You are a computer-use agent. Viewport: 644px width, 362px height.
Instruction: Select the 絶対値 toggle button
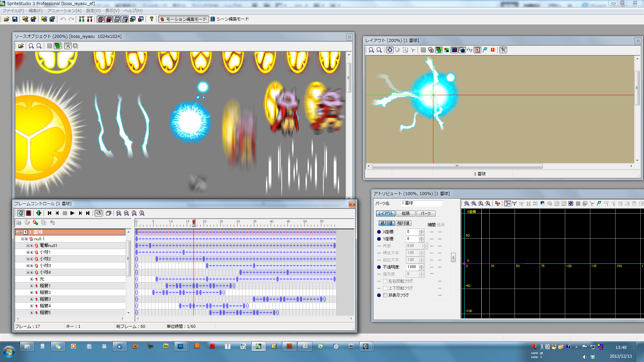click(x=386, y=223)
